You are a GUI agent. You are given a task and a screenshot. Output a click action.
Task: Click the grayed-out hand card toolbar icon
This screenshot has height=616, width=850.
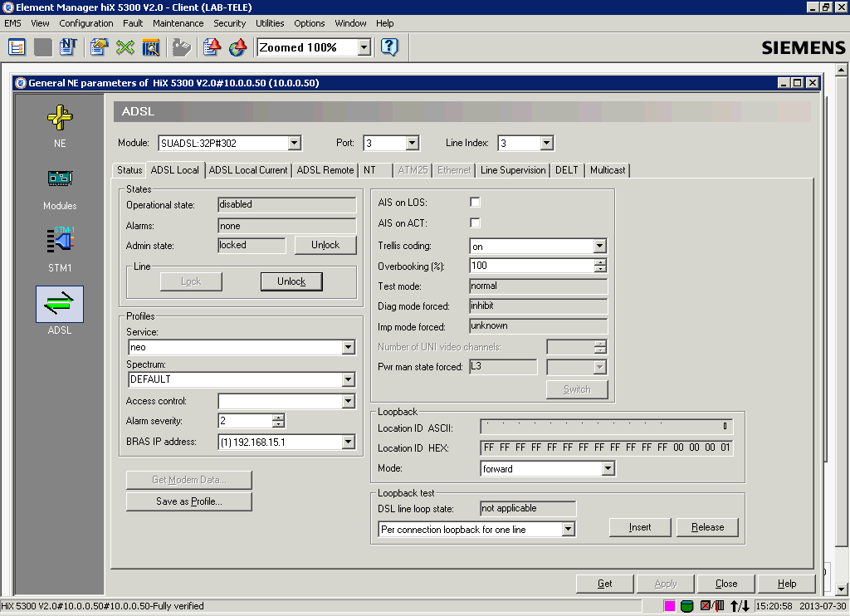pyautogui.click(x=182, y=47)
